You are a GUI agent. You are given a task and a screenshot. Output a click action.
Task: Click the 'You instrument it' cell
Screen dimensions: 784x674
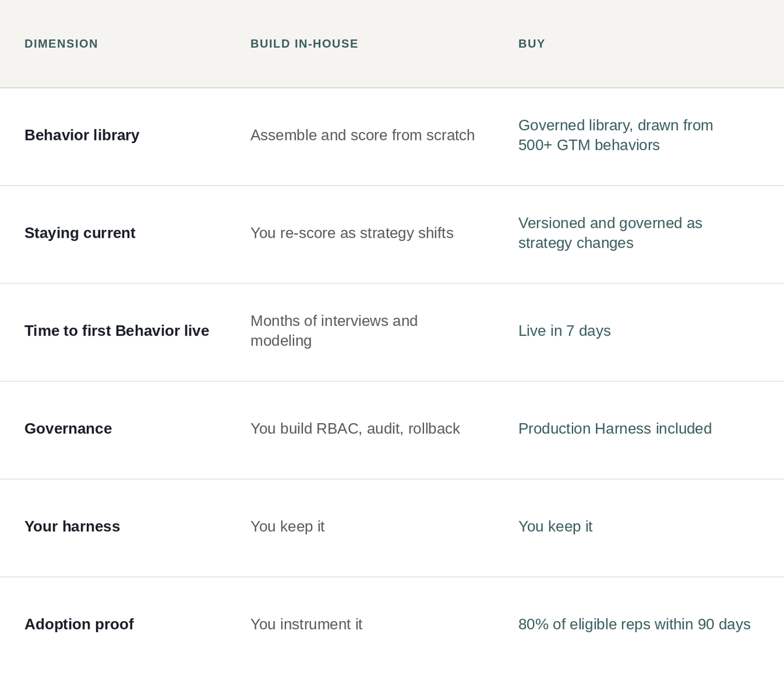click(x=306, y=625)
